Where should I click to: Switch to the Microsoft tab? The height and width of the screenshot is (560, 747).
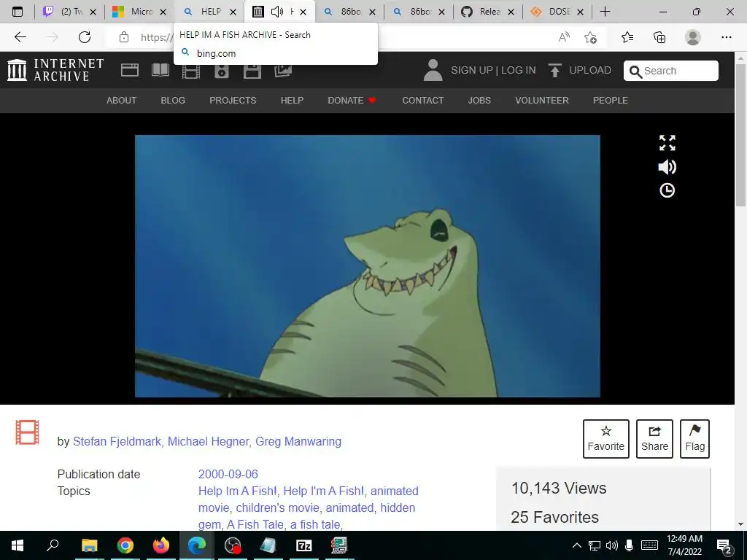(x=139, y=12)
